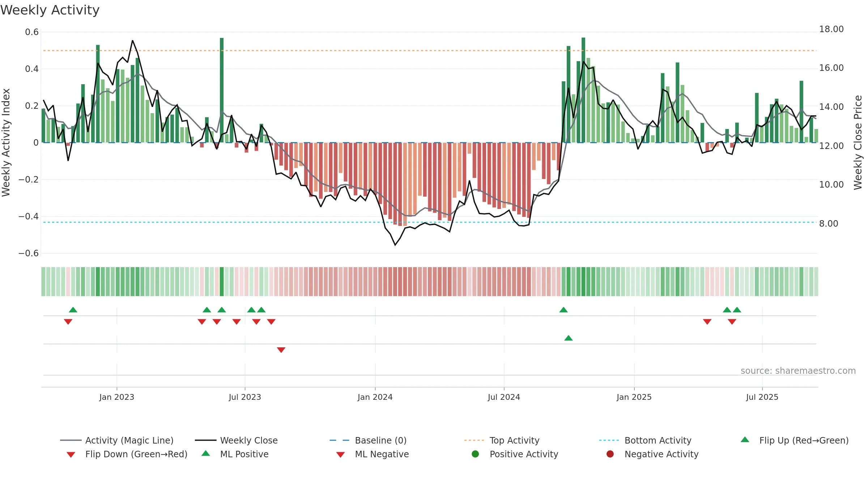Click the "Weekly Close Price" axis title
Image resolution: width=868 pixels, height=488 pixels.
click(x=858, y=142)
